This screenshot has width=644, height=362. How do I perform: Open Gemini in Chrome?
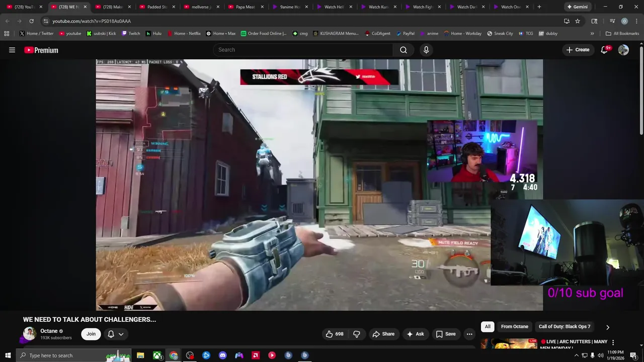(x=577, y=7)
